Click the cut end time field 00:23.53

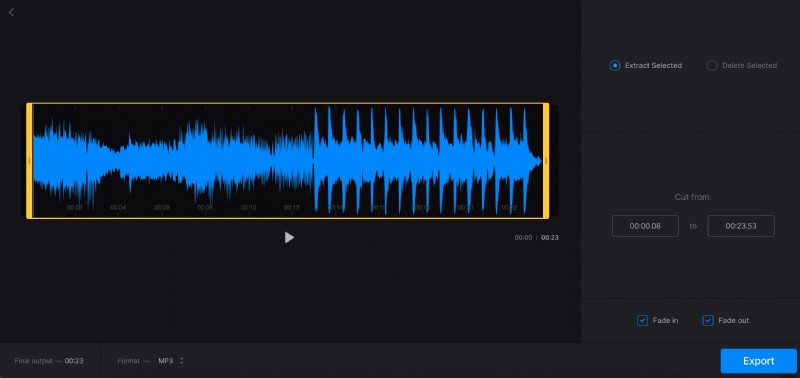(x=741, y=226)
